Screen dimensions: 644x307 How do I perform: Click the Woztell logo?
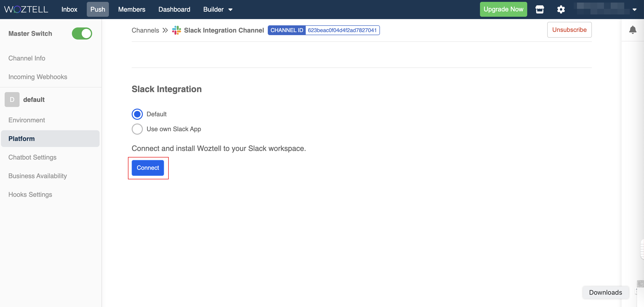(26, 9)
